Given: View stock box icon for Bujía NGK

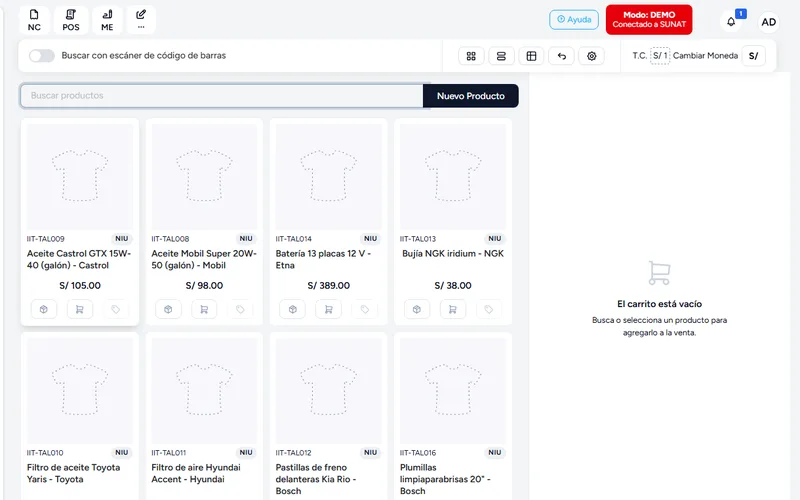Looking at the screenshot, I should tap(417, 309).
